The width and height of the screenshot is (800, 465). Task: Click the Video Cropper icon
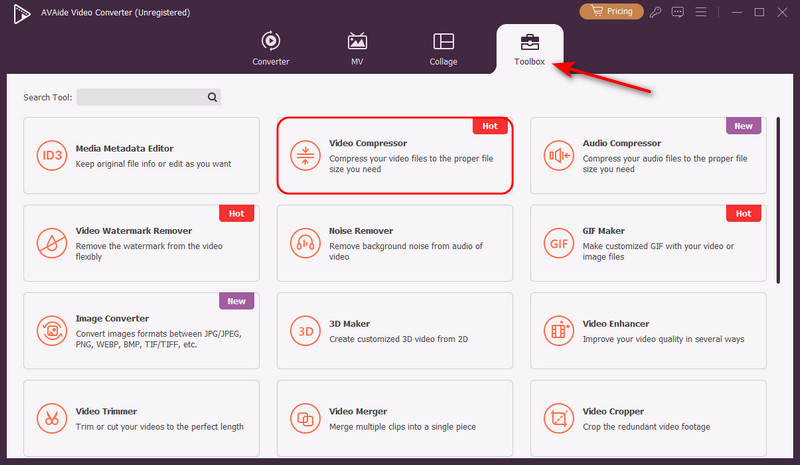coord(559,419)
